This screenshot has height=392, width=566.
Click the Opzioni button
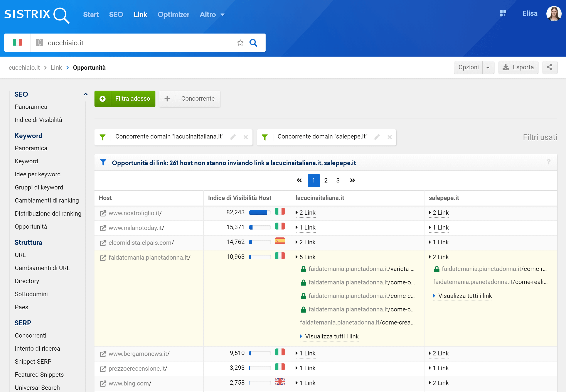point(468,67)
